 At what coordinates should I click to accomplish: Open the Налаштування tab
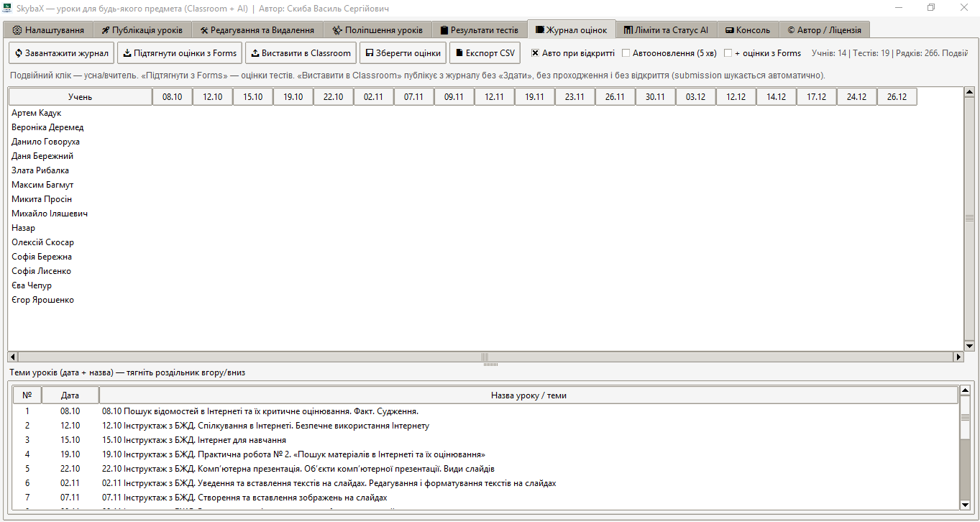tap(48, 29)
